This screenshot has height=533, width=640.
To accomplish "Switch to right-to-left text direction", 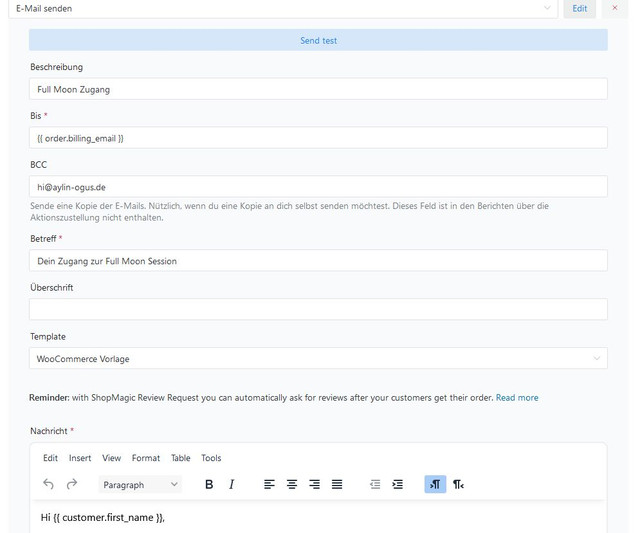I will coord(458,484).
